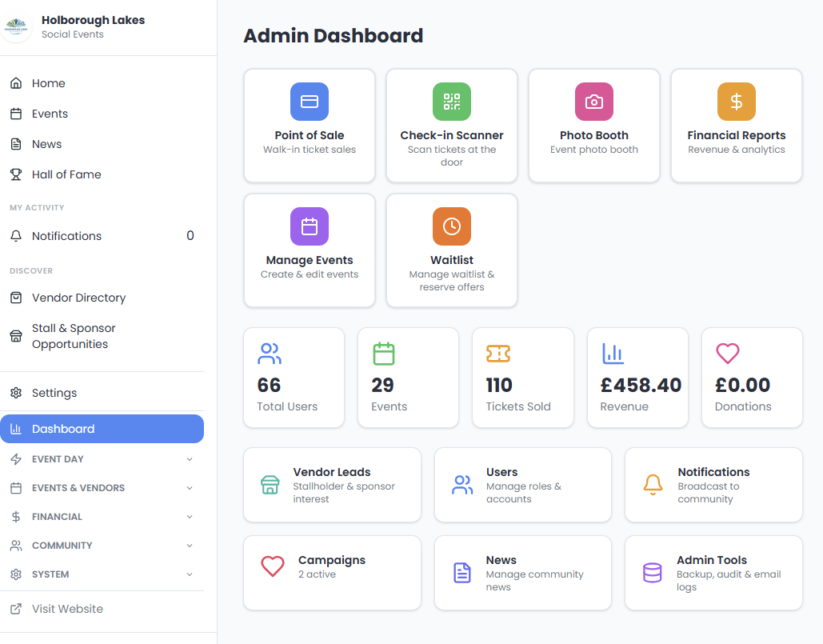Click the Vendor Directory bag icon

16,298
